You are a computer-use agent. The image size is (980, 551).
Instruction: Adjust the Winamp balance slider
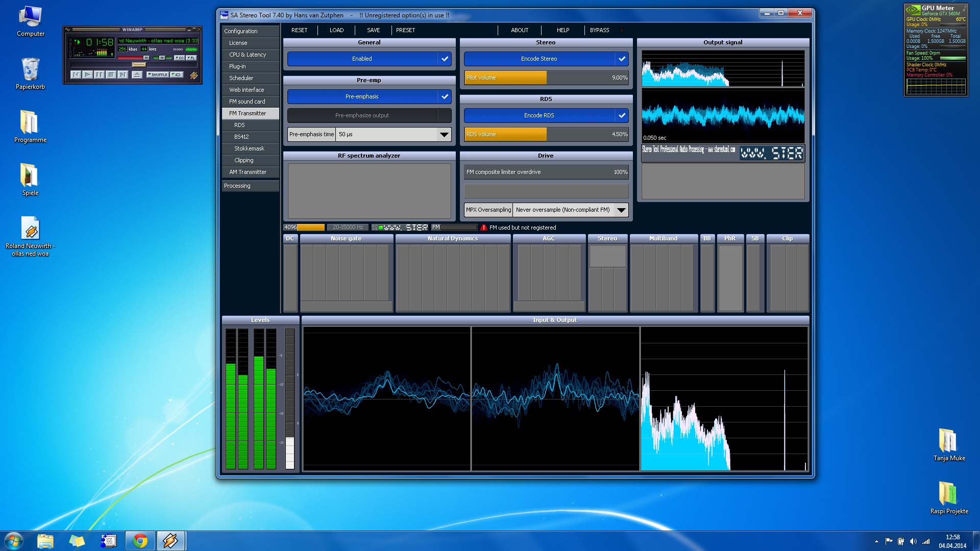[x=162, y=58]
